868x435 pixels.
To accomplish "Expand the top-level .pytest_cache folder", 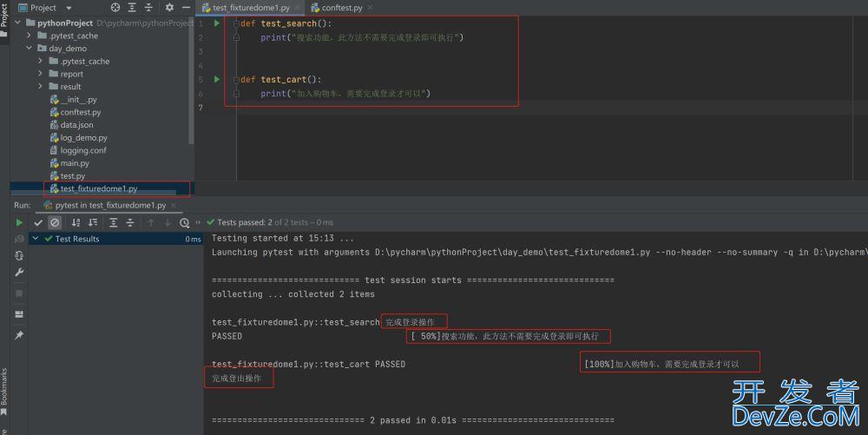I will [x=29, y=36].
